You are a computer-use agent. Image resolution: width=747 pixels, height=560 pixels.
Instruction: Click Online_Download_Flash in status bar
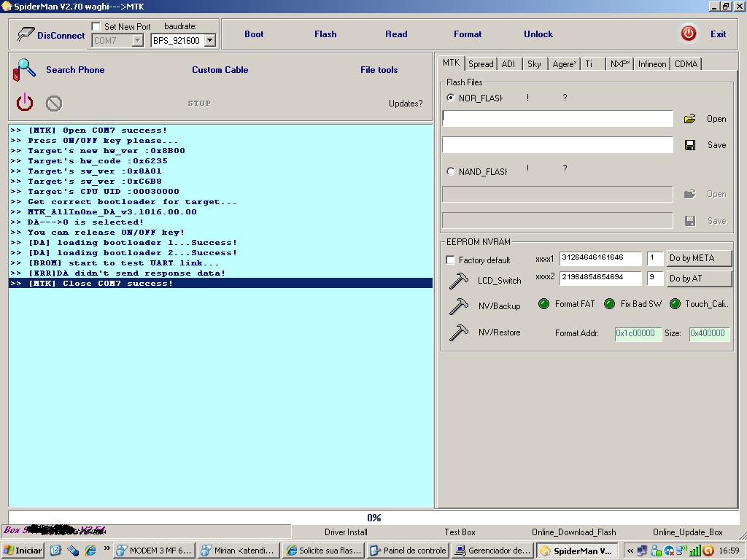pyautogui.click(x=573, y=532)
